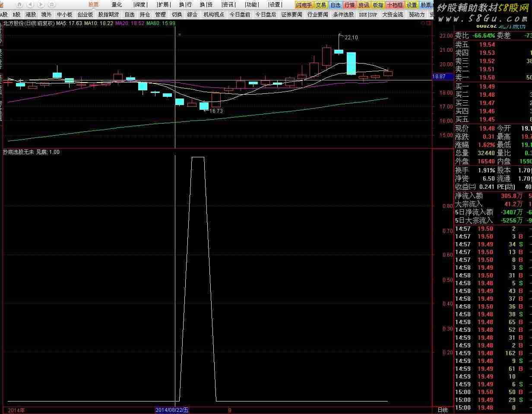Select the 境外 market tab

[46, 15]
